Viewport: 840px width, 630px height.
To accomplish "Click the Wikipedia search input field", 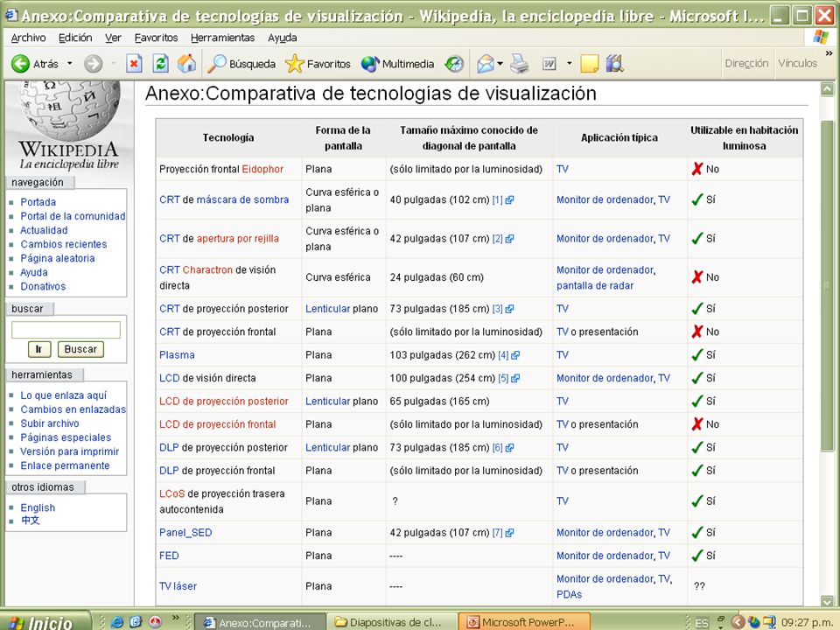I will (x=66, y=330).
